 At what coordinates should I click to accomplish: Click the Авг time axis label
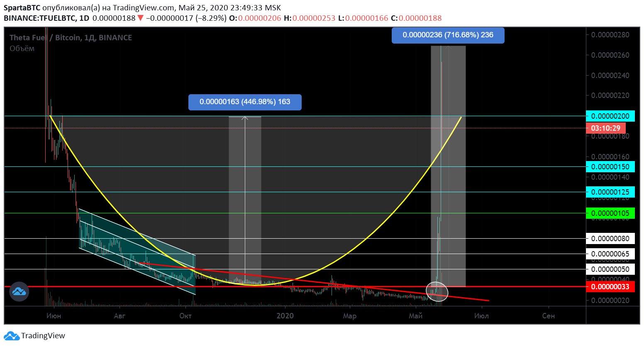pos(120,316)
